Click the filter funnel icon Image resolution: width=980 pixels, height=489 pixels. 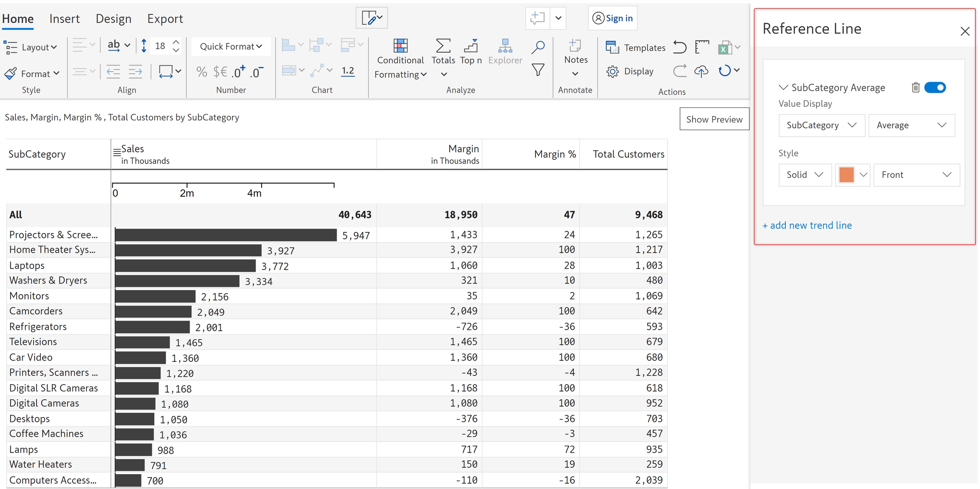pos(538,70)
